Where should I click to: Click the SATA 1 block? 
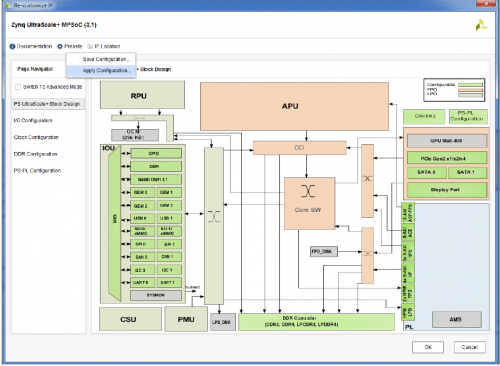467,172
